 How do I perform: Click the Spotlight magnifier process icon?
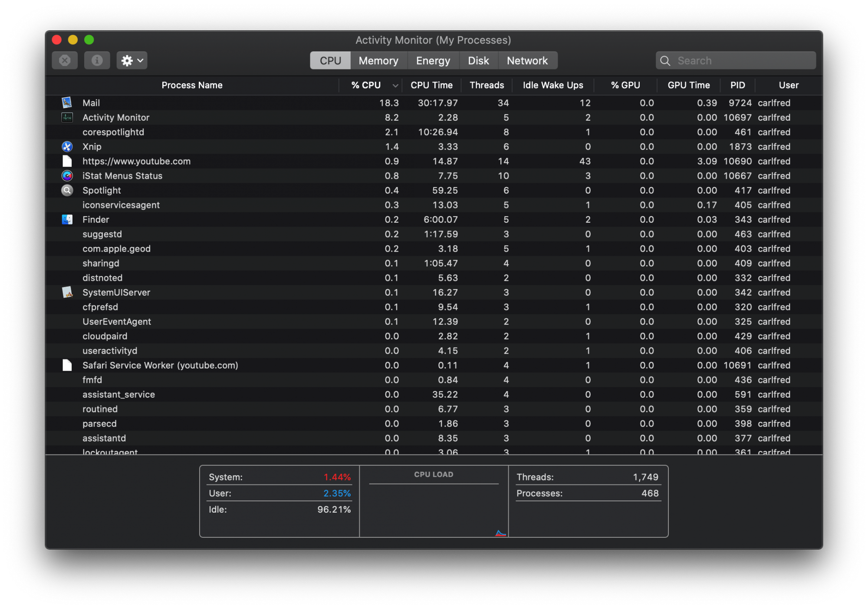coord(67,191)
